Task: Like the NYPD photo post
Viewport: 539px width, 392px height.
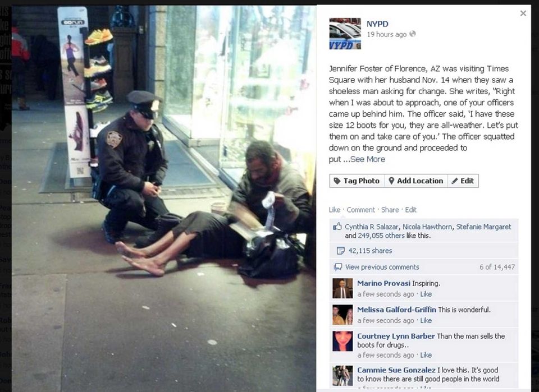Action: coord(334,210)
